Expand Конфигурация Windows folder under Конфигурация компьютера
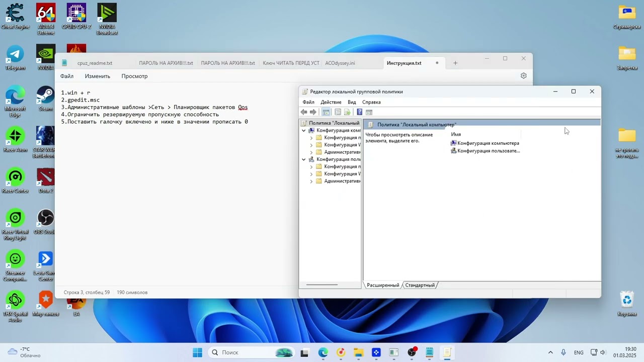The width and height of the screenshot is (644, 362). click(311, 145)
